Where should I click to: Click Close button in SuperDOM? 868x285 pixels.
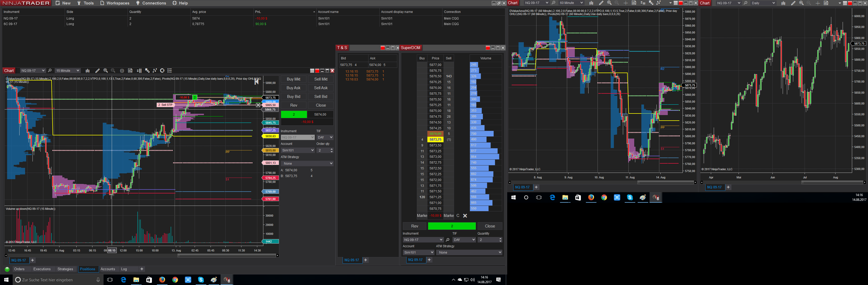[x=490, y=226]
